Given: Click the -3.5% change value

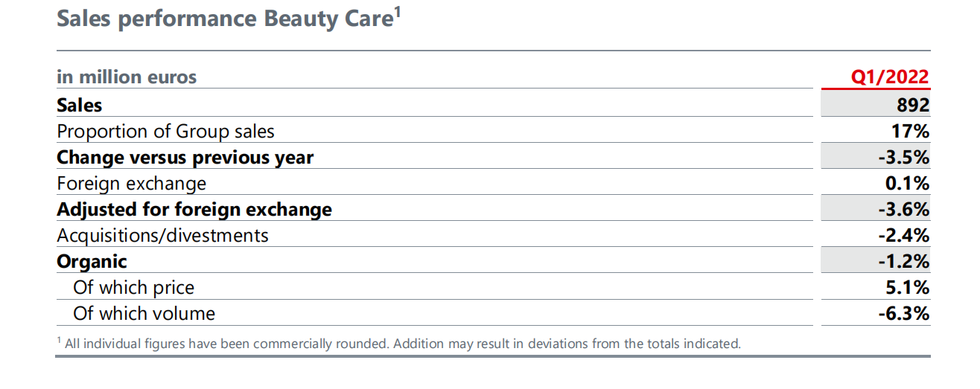Looking at the screenshot, I should [x=903, y=158].
